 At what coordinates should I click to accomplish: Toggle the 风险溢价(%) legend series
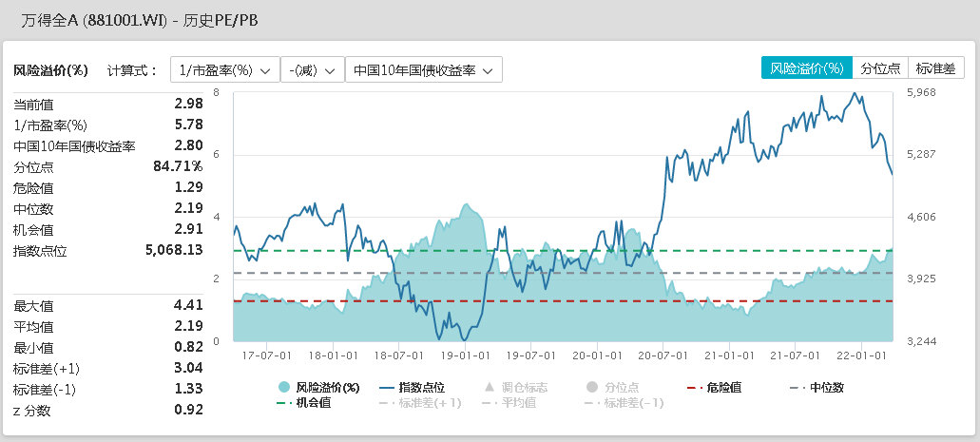pos(319,387)
